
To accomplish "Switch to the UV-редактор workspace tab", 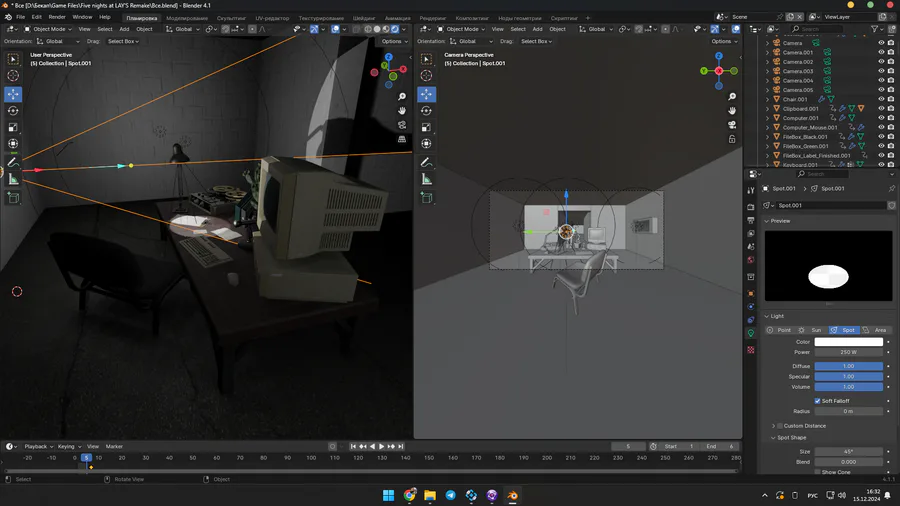I will (x=272, y=18).
